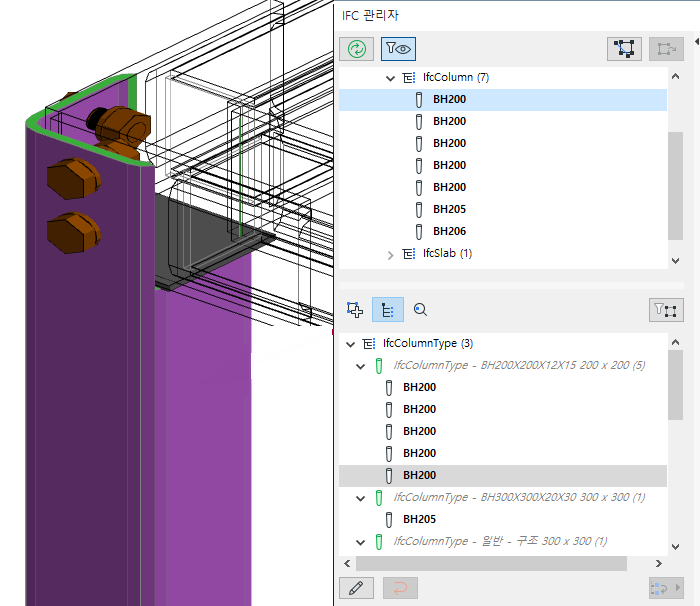Click horizontal scrollbar left arrow
700x606 pixels.
click(347, 564)
